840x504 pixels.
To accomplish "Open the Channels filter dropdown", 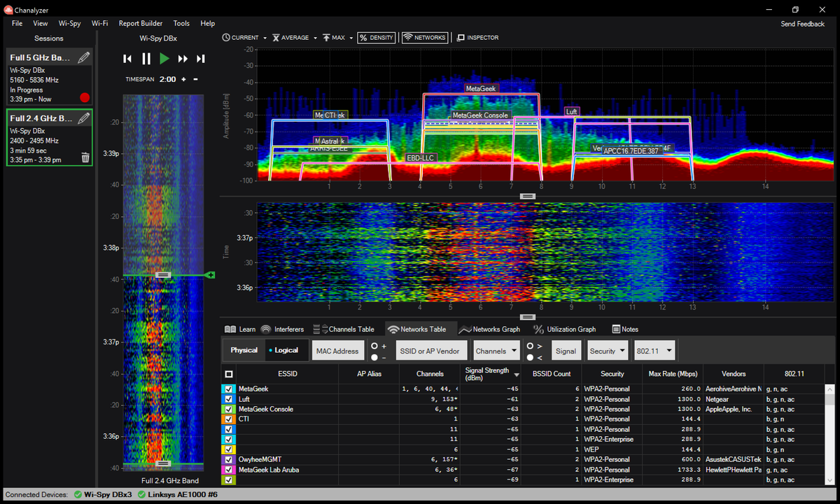I will [496, 350].
